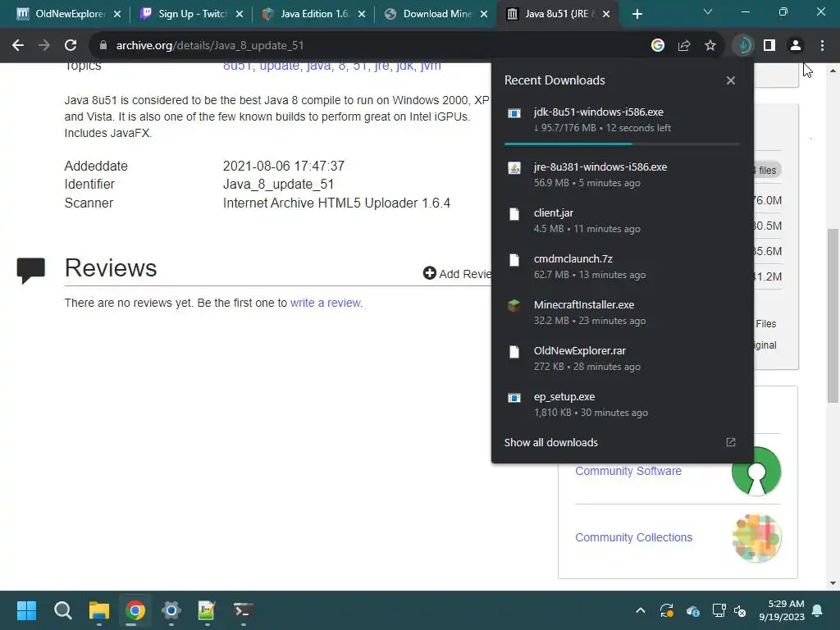Open the tab search dropdown chevron

coord(707,11)
